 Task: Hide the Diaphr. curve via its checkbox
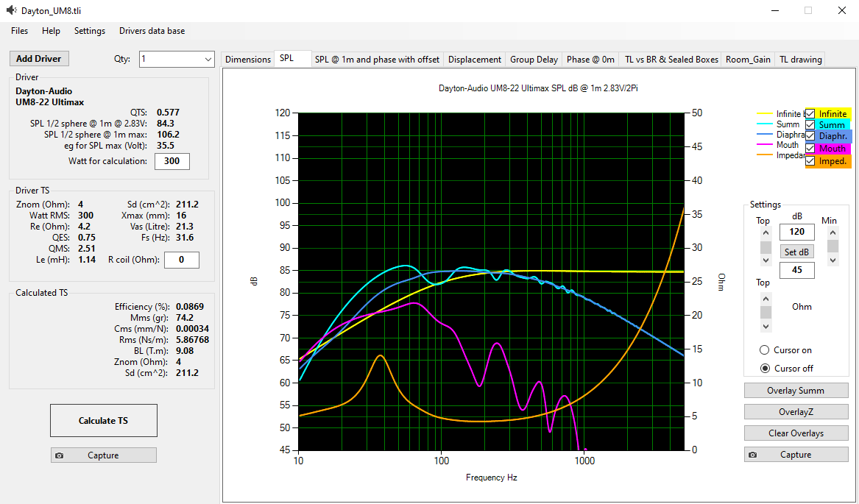810,136
